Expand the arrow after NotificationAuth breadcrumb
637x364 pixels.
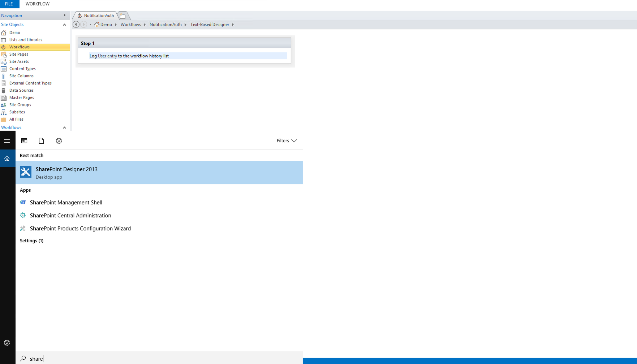pyautogui.click(x=185, y=25)
